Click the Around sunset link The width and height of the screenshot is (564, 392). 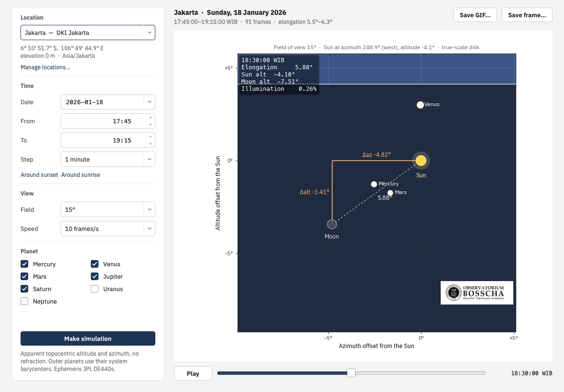(39, 175)
